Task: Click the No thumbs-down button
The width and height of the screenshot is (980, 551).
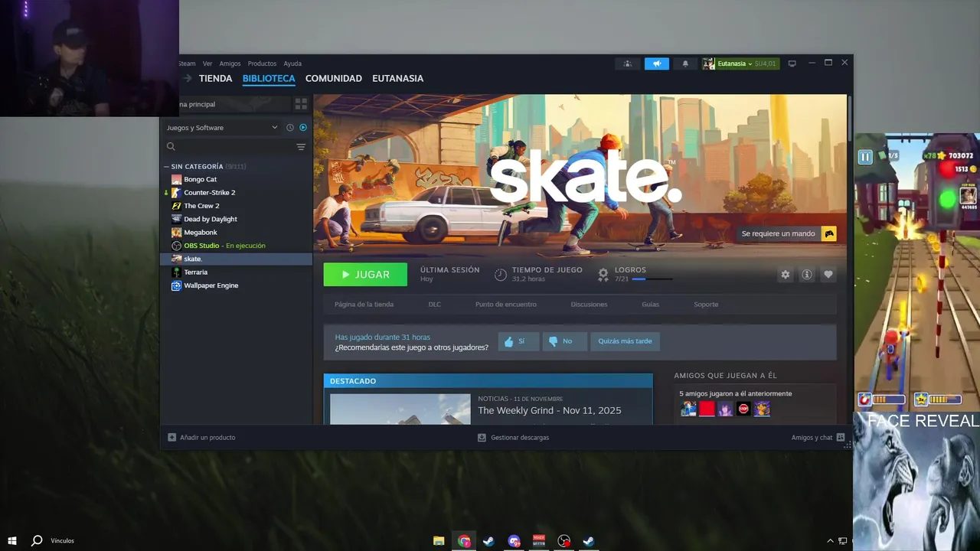Action: (564, 341)
